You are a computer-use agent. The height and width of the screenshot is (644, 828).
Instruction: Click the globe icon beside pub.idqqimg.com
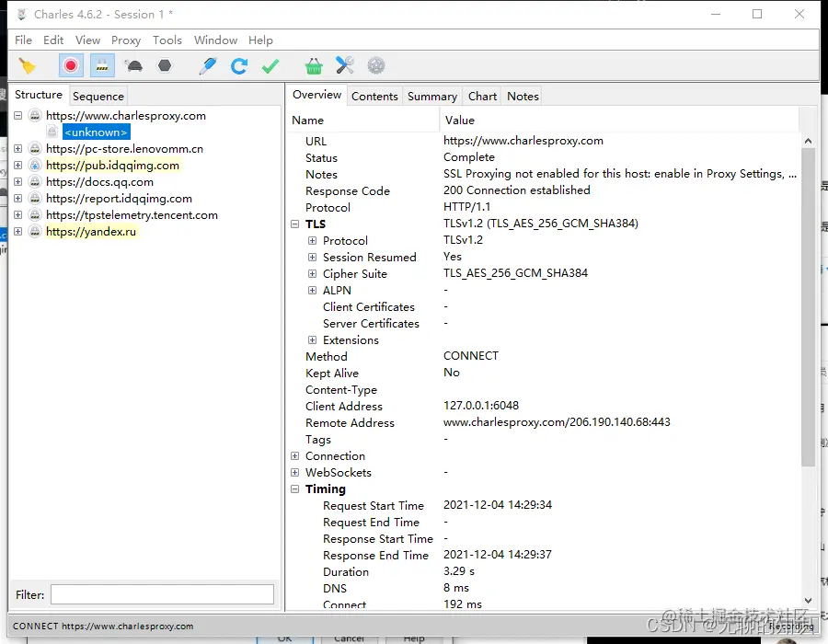click(35, 165)
